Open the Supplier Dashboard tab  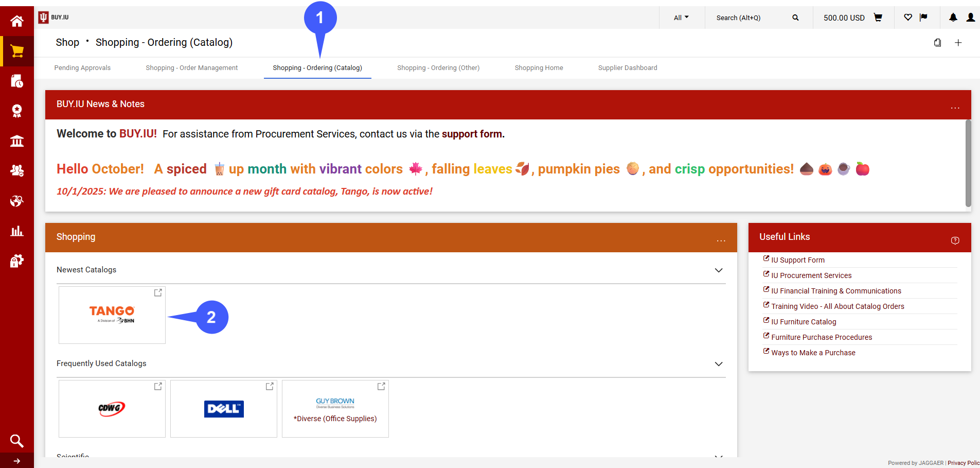click(628, 67)
